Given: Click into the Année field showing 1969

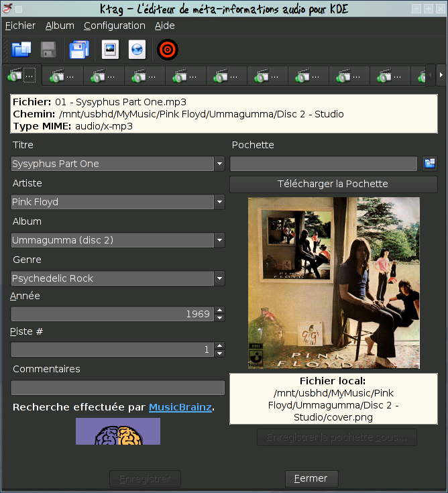Looking at the screenshot, I should tap(113, 314).
